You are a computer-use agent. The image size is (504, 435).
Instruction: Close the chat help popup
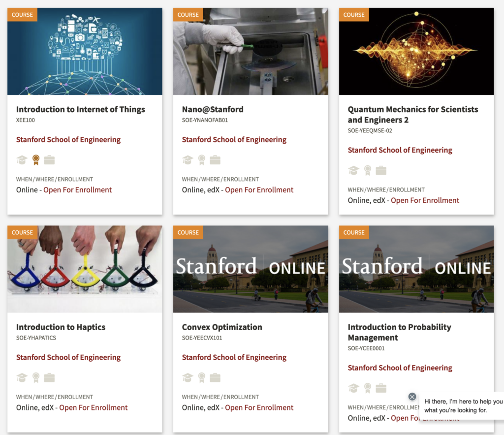412,397
